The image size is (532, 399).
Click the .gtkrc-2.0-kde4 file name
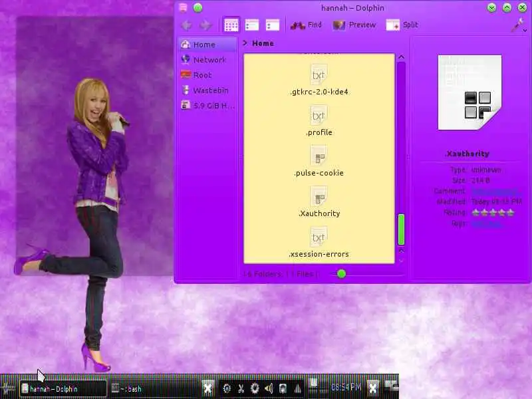point(319,92)
